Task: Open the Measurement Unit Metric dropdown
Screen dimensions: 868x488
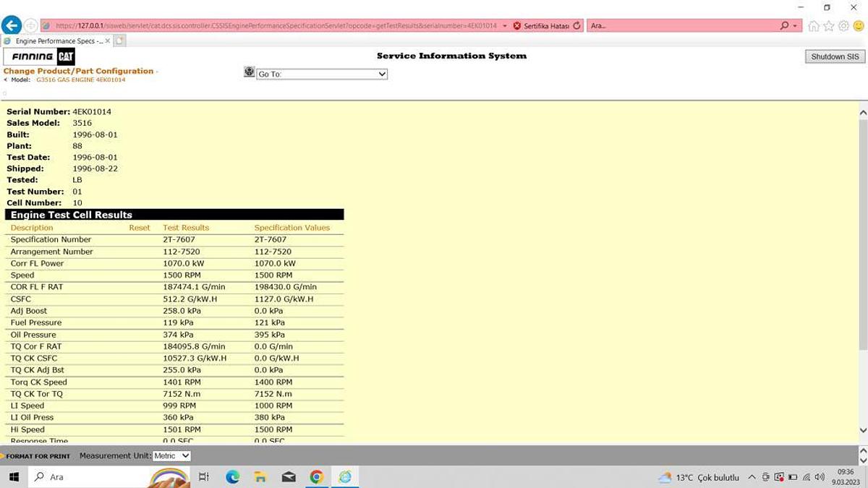Action: (171, 455)
